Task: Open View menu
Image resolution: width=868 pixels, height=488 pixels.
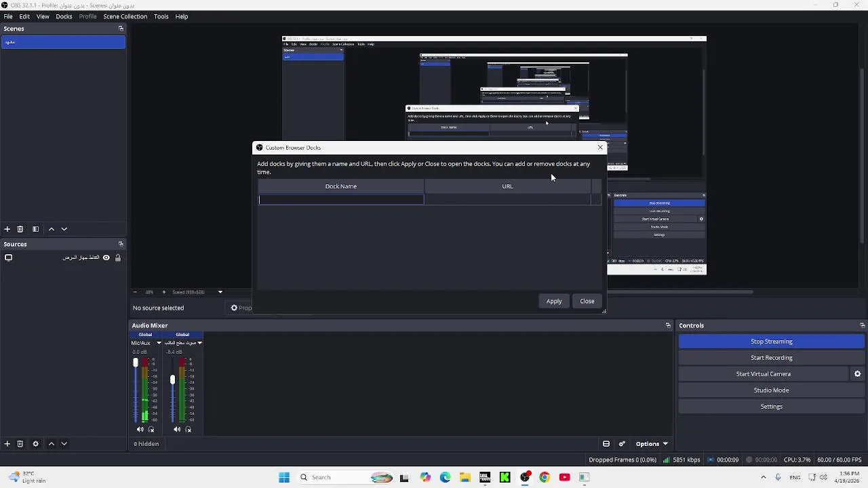Action: pyautogui.click(x=43, y=16)
